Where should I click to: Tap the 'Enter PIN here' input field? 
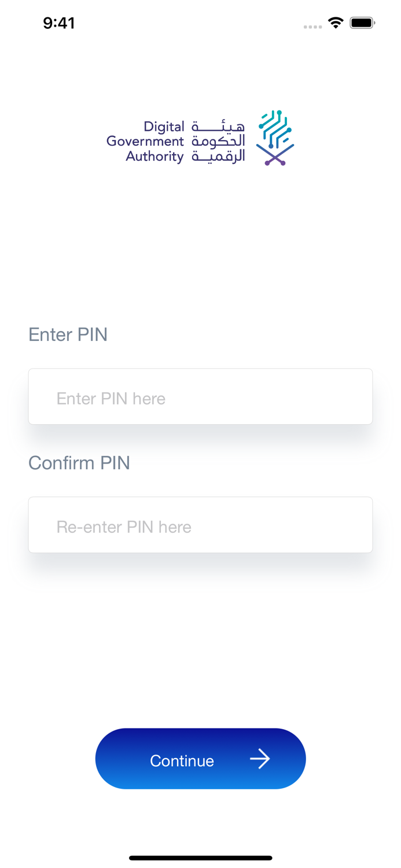click(200, 396)
